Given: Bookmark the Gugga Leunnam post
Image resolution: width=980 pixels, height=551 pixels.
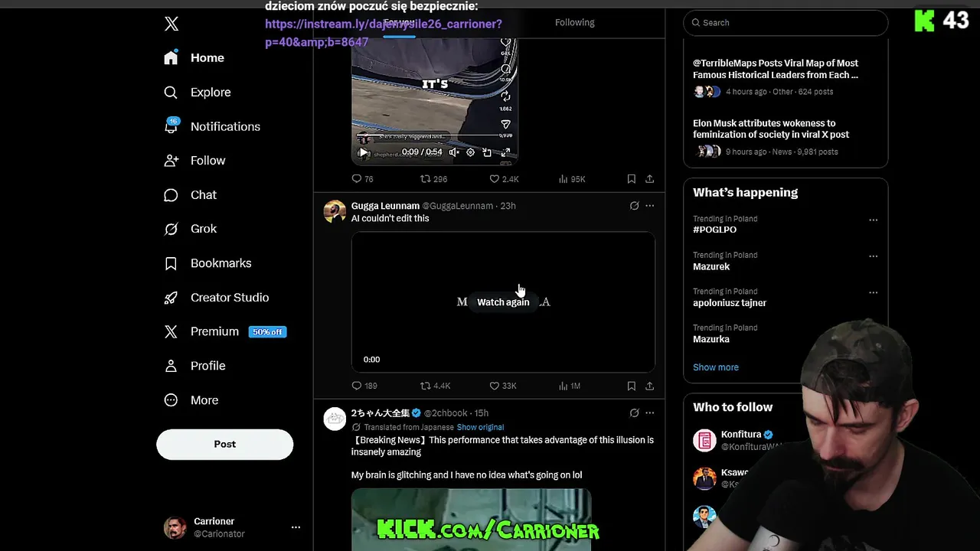Looking at the screenshot, I should tap(631, 386).
